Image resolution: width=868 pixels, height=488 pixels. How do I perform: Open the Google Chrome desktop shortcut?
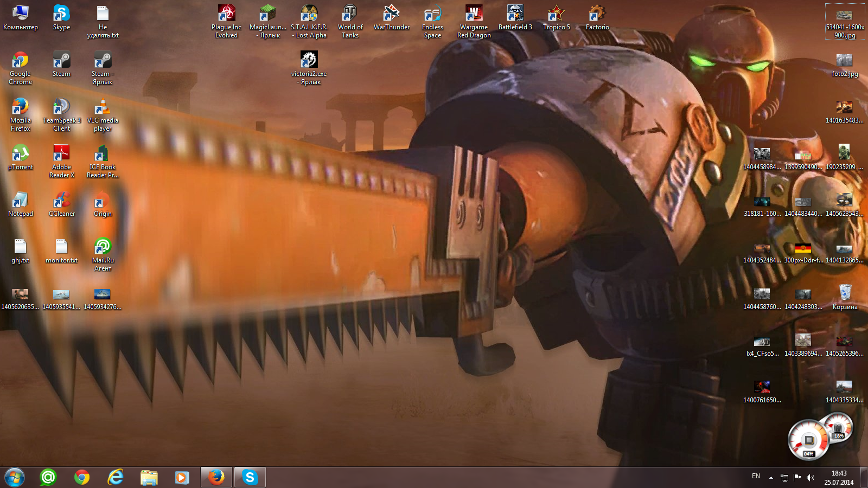tap(21, 68)
